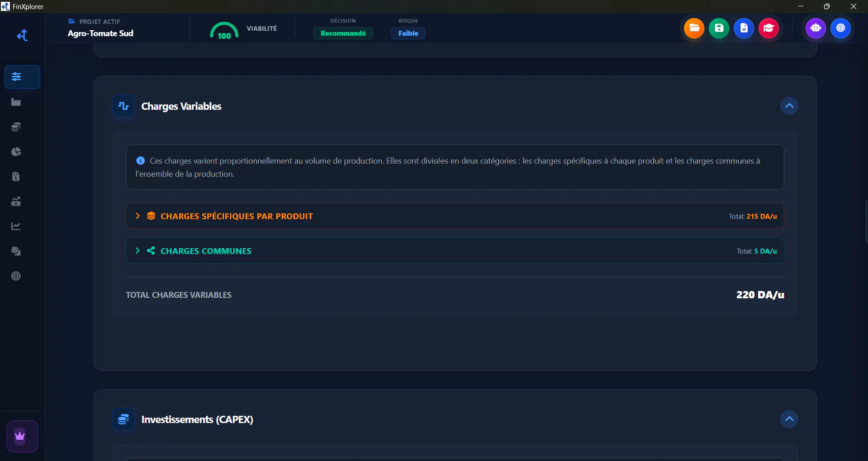The height and width of the screenshot is (461, 868).
Task: Click the orange open folder button
Action: point(694,28)
